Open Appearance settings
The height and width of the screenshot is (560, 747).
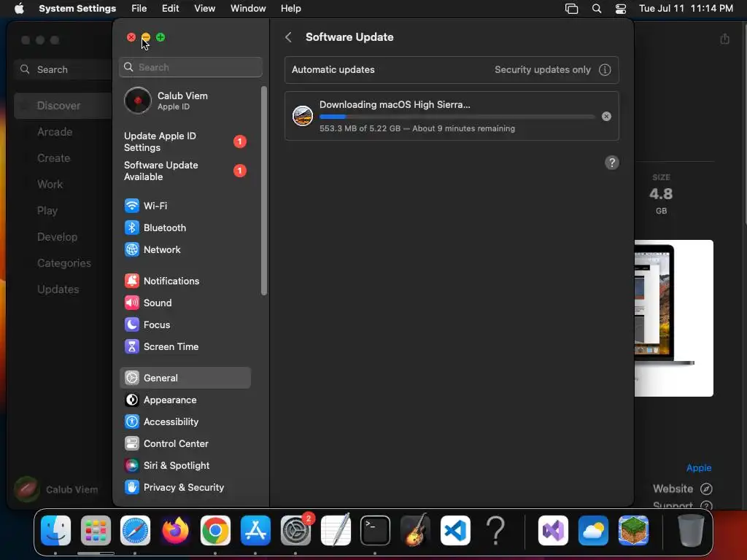[185, 400]
